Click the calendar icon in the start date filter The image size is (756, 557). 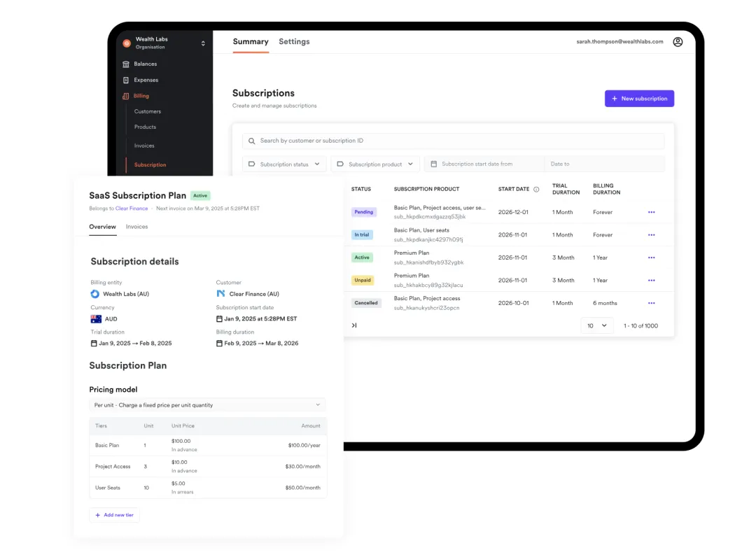click(433, 164)
